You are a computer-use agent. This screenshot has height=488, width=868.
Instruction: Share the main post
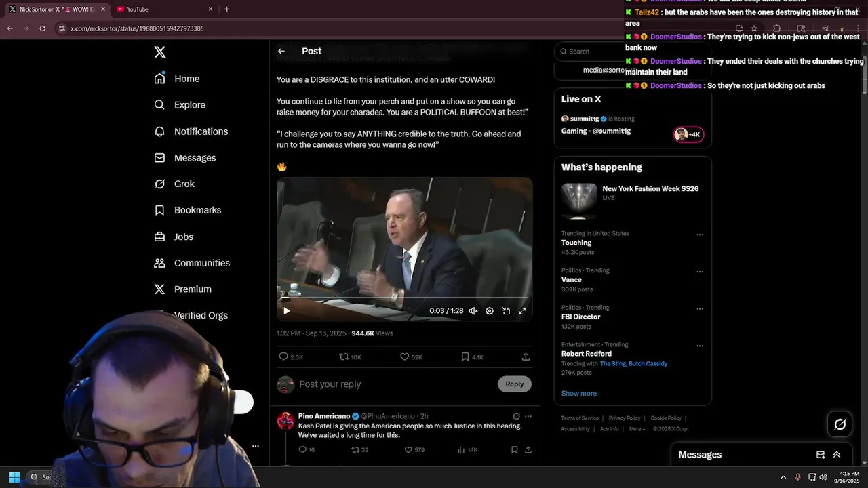click(526, 357)
